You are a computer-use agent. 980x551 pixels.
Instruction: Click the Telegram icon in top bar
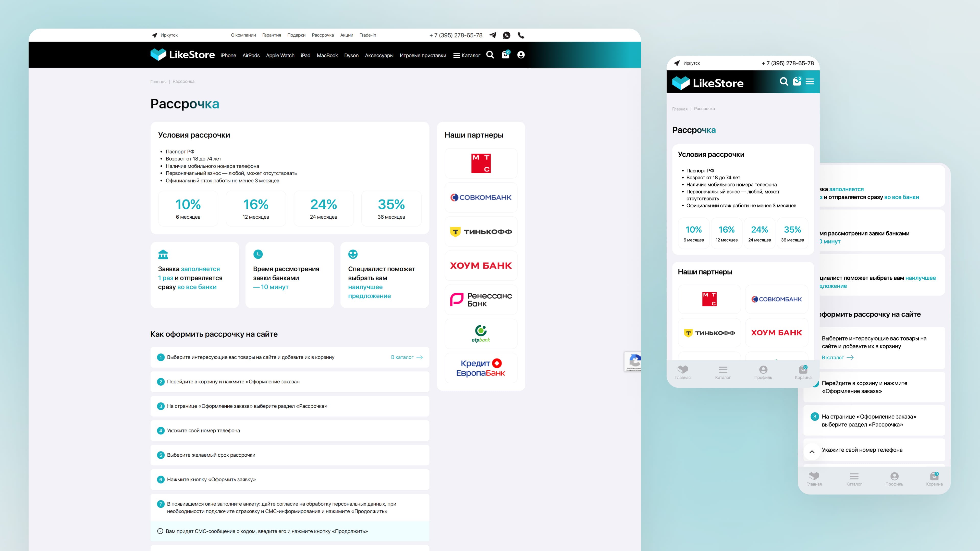click(493, 35)
